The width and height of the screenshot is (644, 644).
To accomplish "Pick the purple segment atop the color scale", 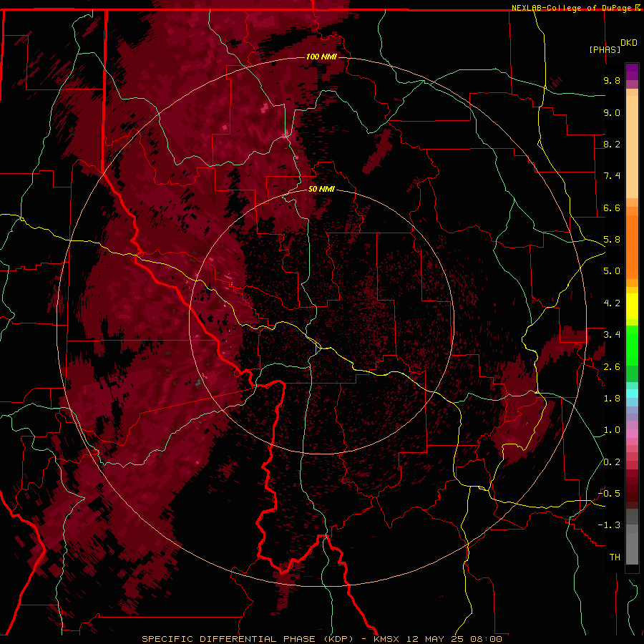I will point(632,72).
